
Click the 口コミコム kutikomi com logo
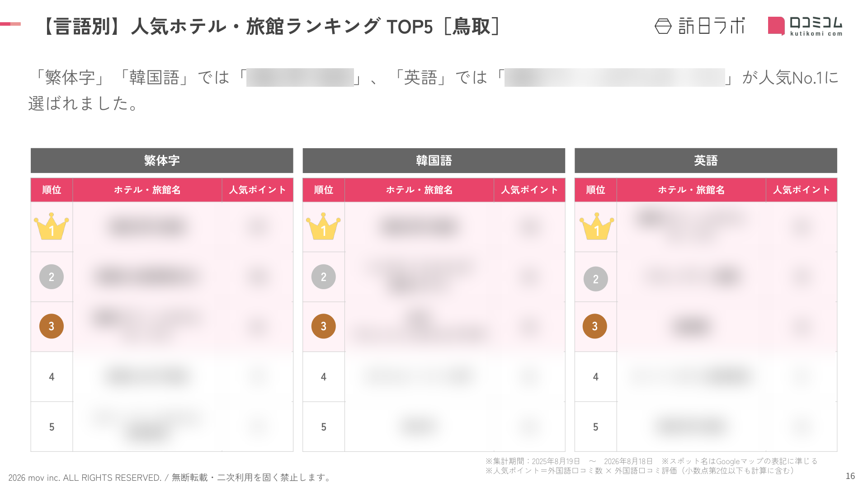tap(805, 26)
